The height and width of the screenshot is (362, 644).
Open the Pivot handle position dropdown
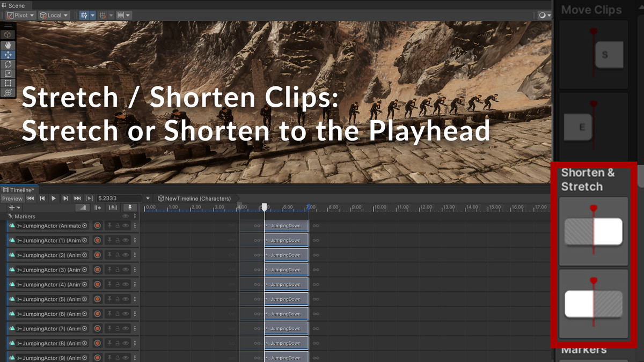pyautogui.click(x=21, y=16)
